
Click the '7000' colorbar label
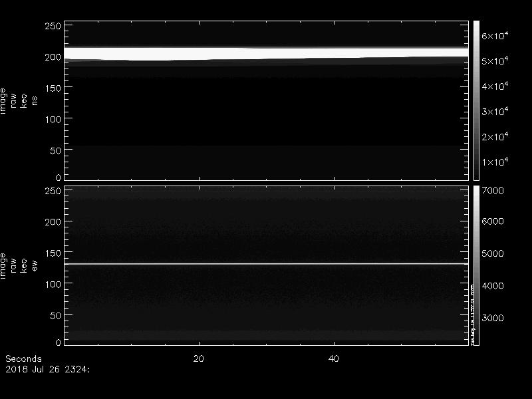click(493, 190)
